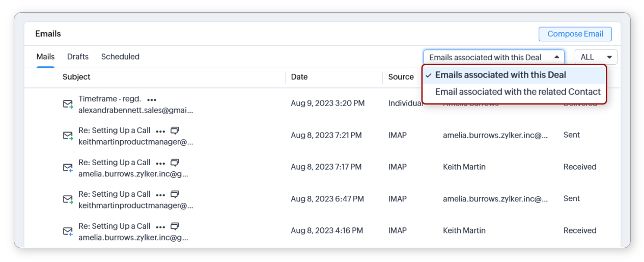Click conversation thread icon on 7:21 PM email
The height and width of the screenshot is (262, 644).
(x=175, y=130)
